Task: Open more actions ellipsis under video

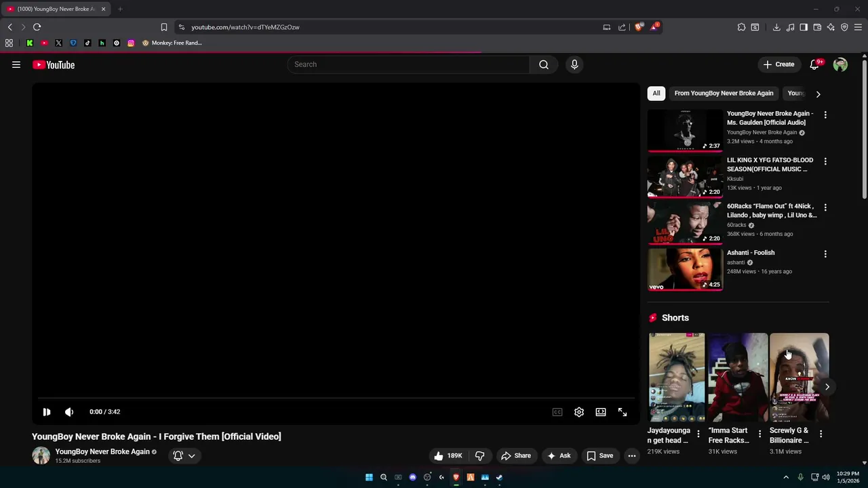Action: 632,455
